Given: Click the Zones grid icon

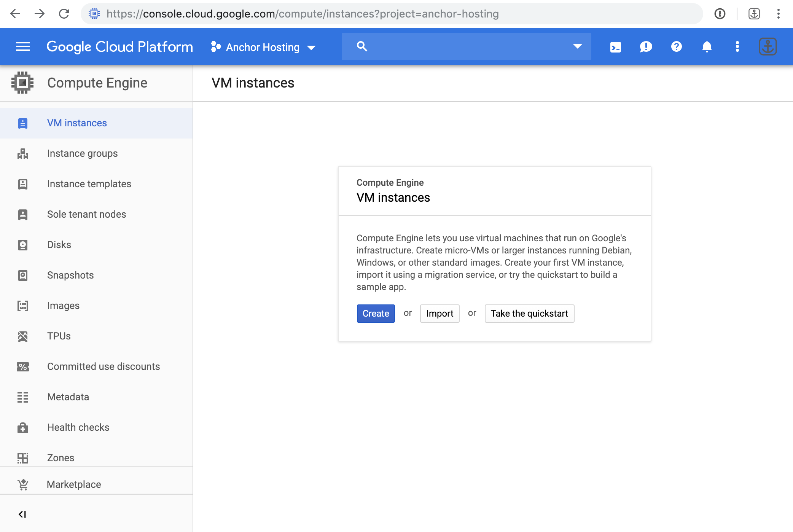Looking at the screenshot, I should [x=23, y=458].
